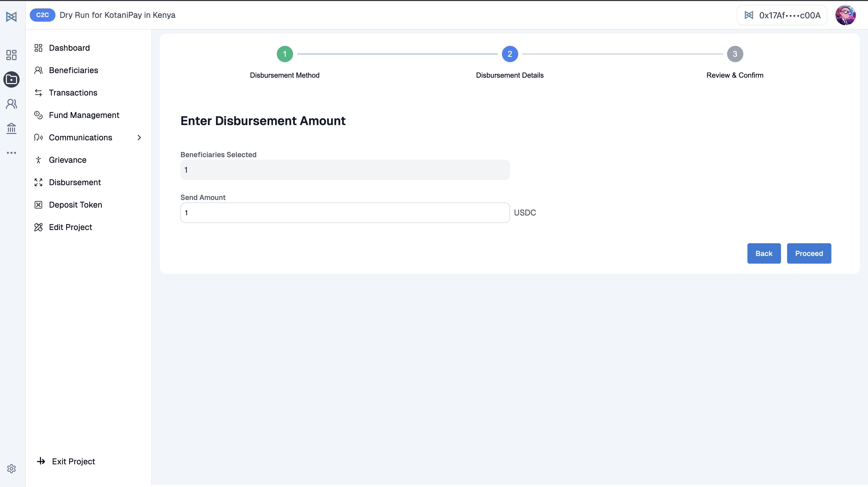
Task: Click step 3 Review & Confirm circle
Action: pyautogui.click(x=734, y=54)
